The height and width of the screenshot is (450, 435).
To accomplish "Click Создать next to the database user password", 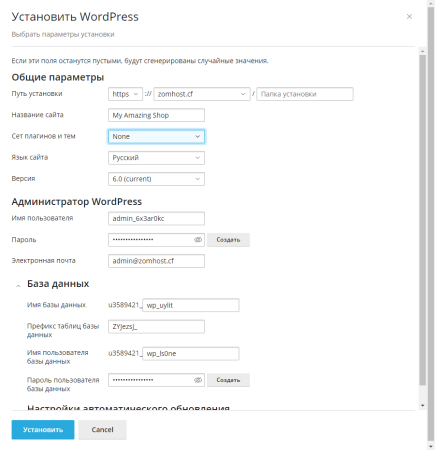I will coord(228,380).
